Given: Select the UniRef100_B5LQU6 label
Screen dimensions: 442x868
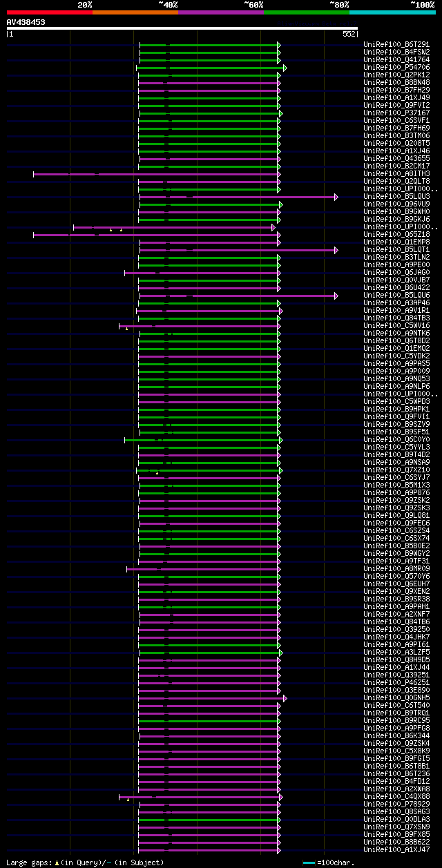Looking at the screenshot, I should [x=396, y=296].
